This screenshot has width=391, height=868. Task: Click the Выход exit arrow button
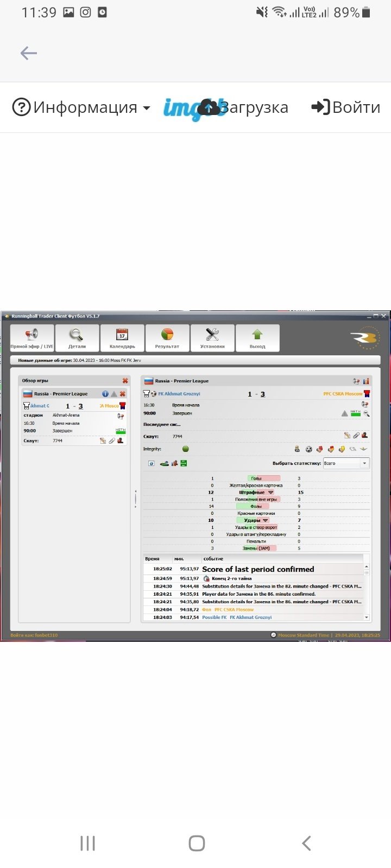coord(257,338)
